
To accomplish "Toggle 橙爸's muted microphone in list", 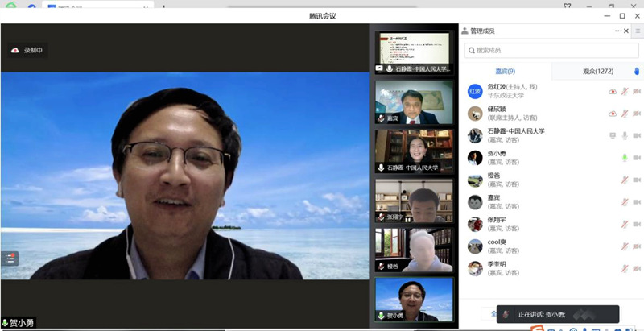I will pyautogui.click(x=624, y=180).
